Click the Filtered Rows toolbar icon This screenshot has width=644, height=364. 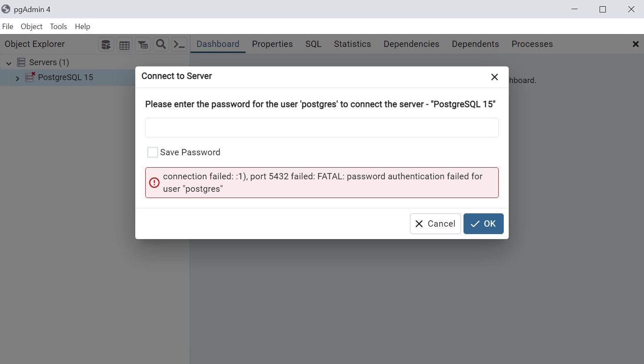(143, 44)
